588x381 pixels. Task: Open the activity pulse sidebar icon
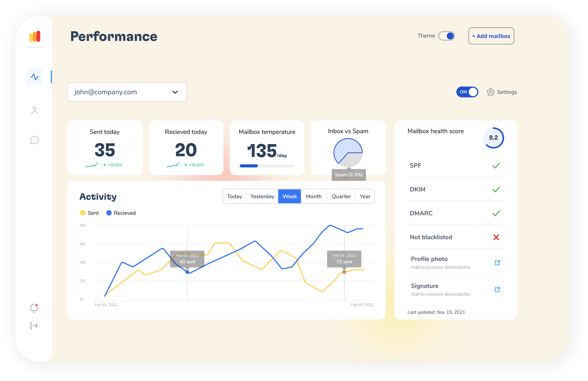(35, 77)
